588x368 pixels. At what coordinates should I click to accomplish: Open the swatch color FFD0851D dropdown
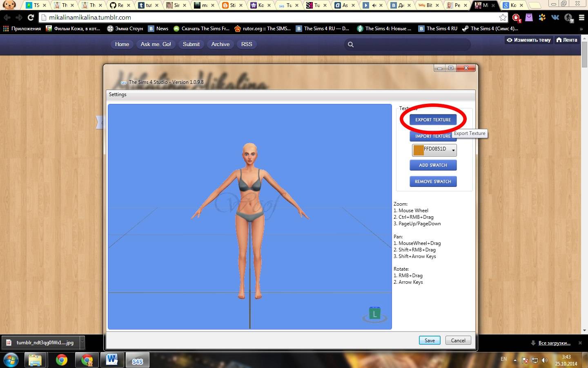point(453,150)
